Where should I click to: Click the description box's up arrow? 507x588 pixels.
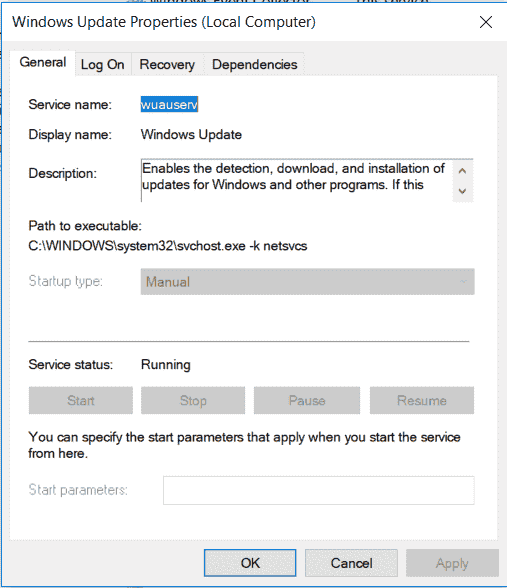click(462, 171)
